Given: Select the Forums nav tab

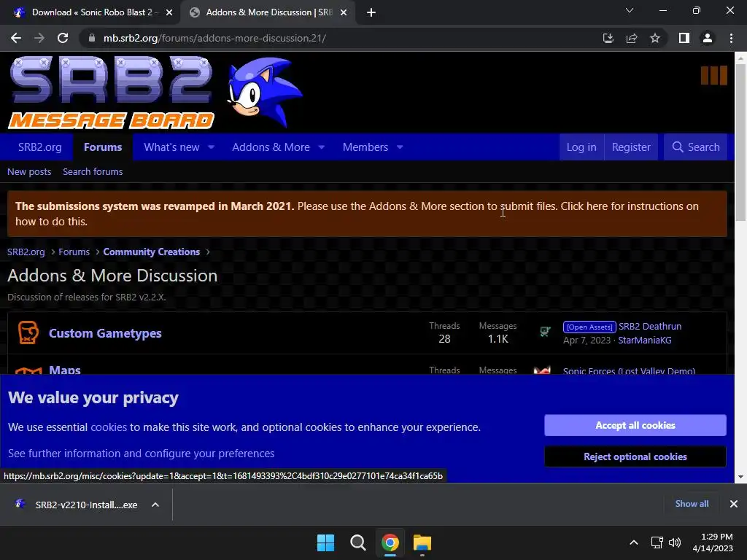Looking at the screenshot, I should point(103,147).
